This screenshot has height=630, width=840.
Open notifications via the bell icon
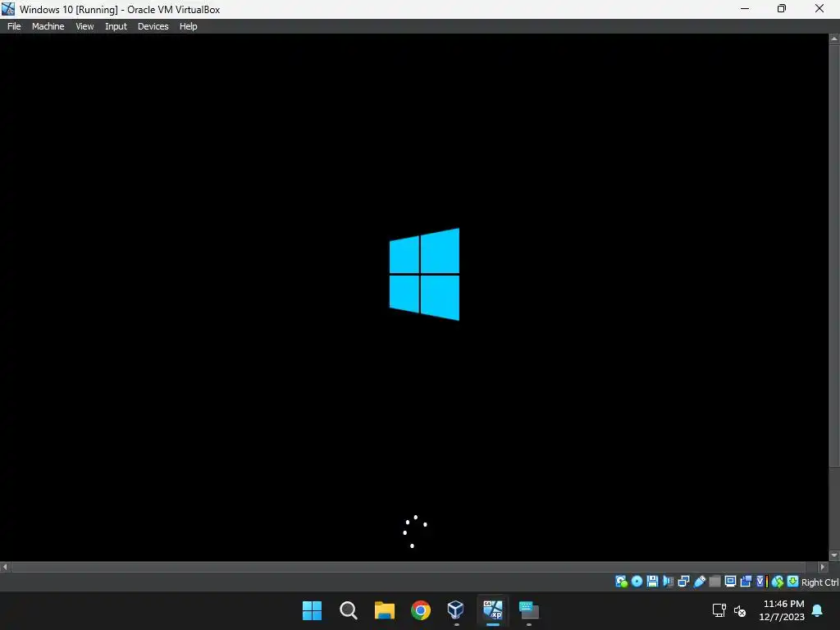coord(818,610)
